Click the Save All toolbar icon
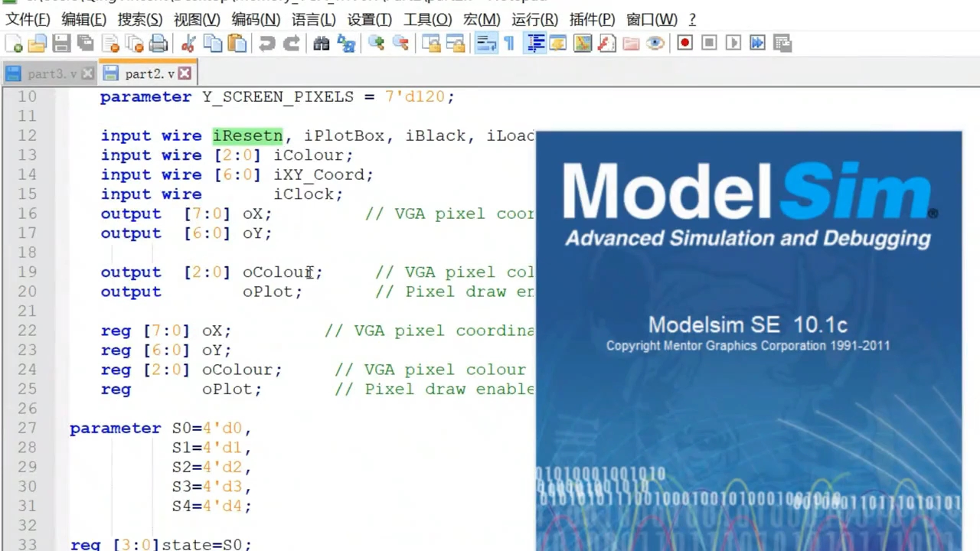This screenshot has height=551, width=980. pos(86,43)
